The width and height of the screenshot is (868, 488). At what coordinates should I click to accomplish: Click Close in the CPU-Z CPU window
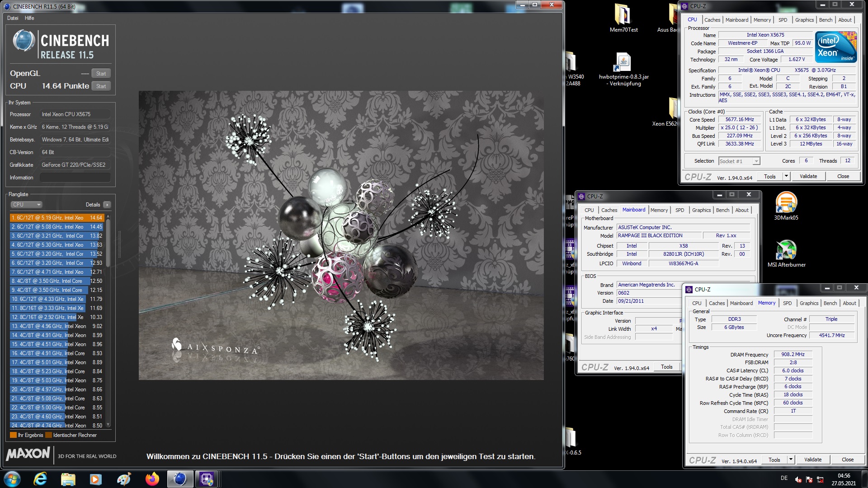click(x=843, y=176)
